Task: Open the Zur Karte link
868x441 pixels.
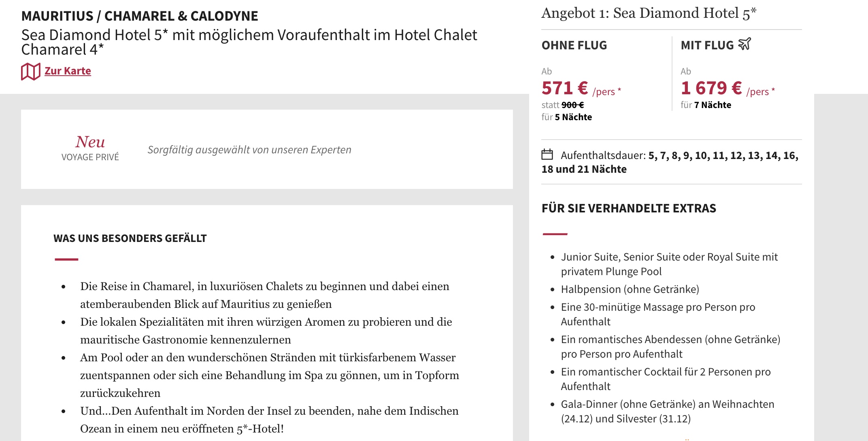Action: [x=68, y=71]
